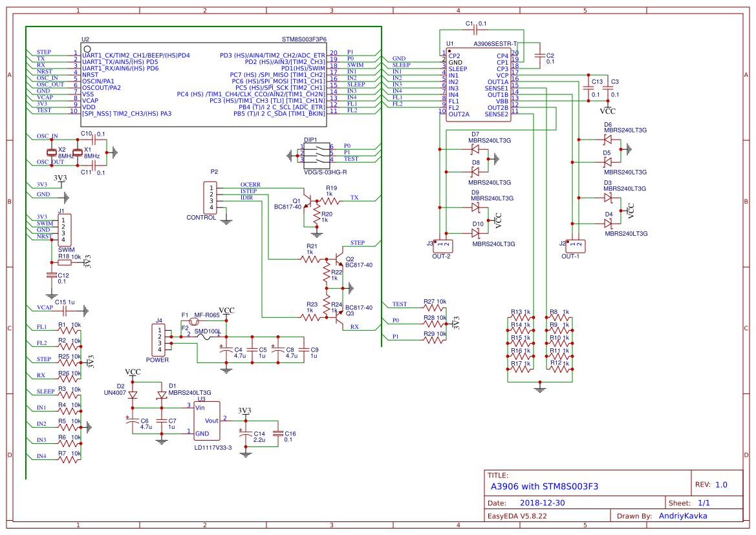Image resolution: width=756 pixels, height=535 pixels.
Task: Select capacitor C6 4.7u
Action: (132, 421)
